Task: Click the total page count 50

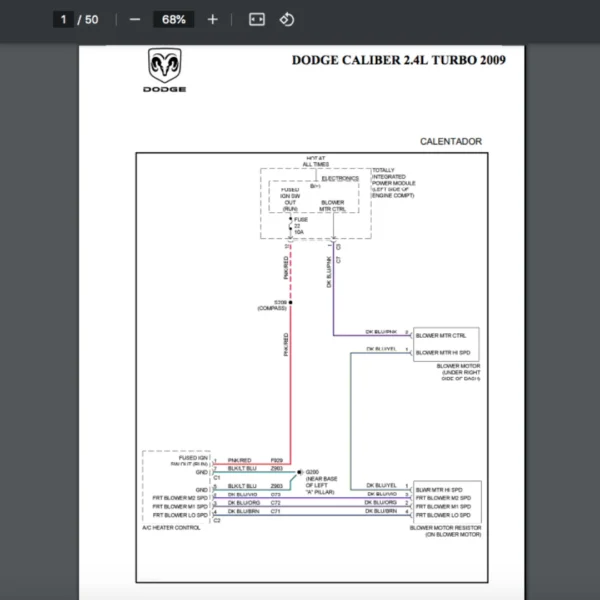Action: [92, 19]
